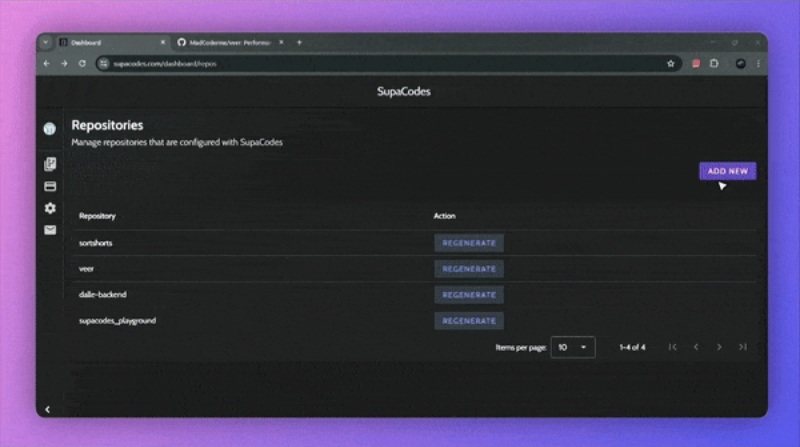Open the repositories icon in sidebar
The image size is (800, 447).
tap(50, 164)
